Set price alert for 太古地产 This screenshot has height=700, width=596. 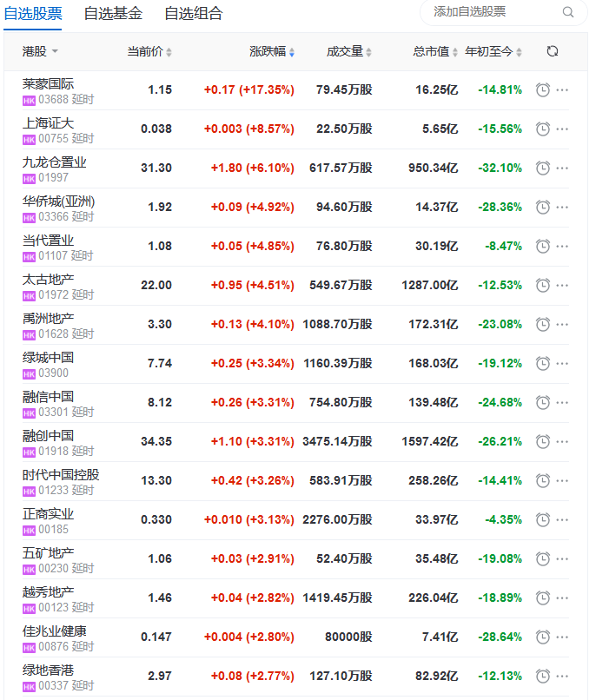coord(542,285)
